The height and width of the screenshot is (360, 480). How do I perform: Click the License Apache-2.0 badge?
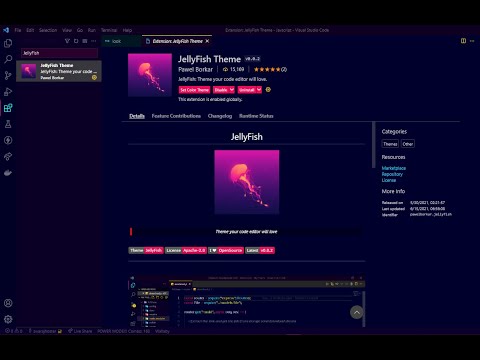pyautogui.click(x=186, y=250)
